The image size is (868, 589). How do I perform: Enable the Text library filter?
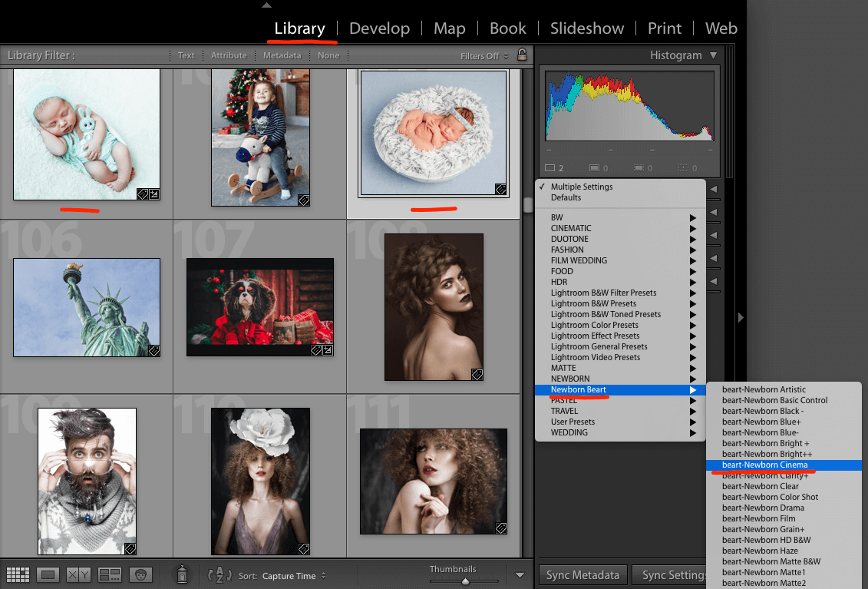[186, 55]
